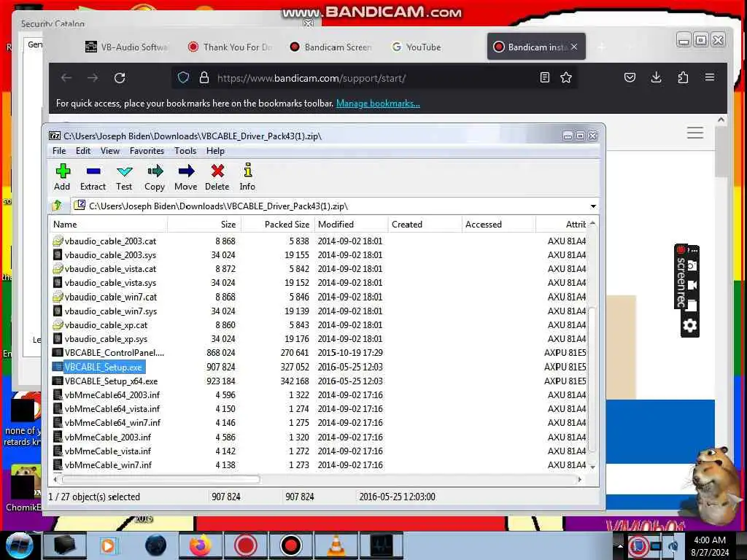Open the Favorites menu
This screenshot has height=560, width=747.
click(x=147, y=150)
